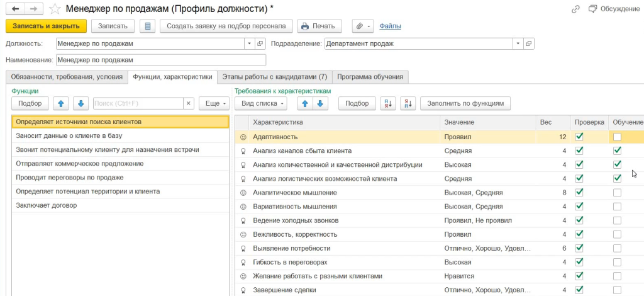Click the report document icon next to Записать

pyautogui.click(x=148, y=26)
